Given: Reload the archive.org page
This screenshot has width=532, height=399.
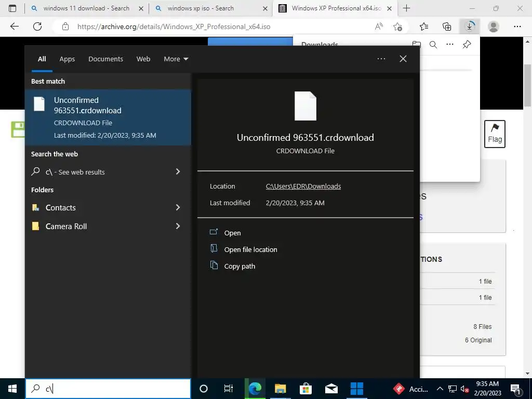Looking at the screenshot, I should click(37, 26).
